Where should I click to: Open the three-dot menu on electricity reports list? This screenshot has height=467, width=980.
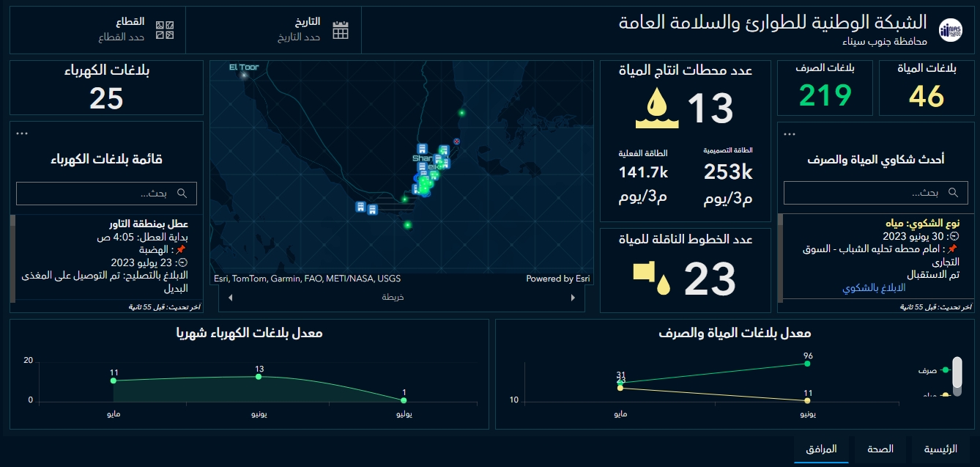click(x=22, y=133)
